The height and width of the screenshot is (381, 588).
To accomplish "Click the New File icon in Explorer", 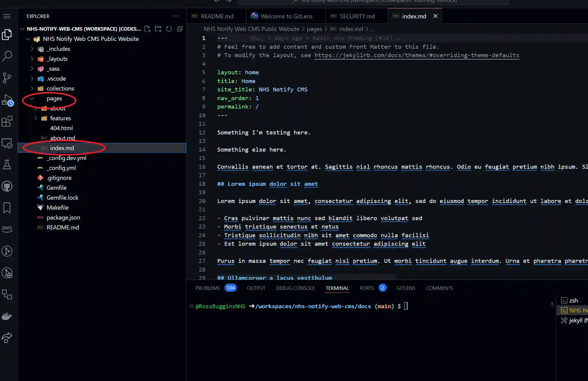I will coord(147,29).
